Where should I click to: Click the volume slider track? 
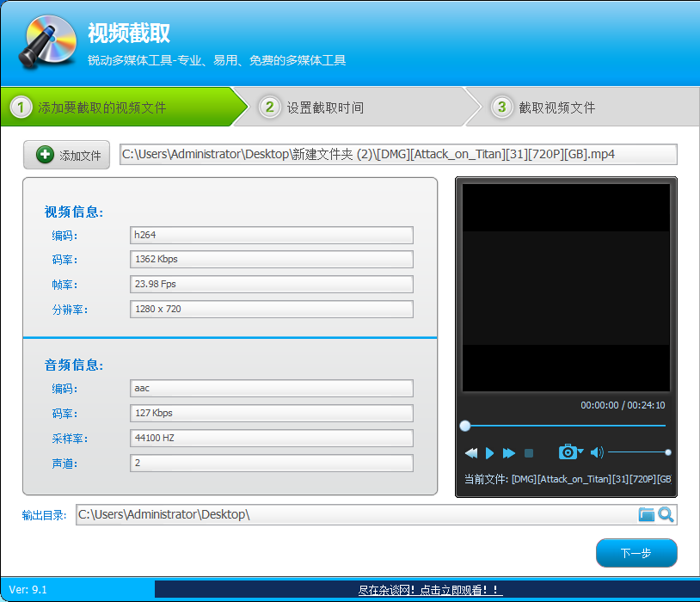[637, 452]
